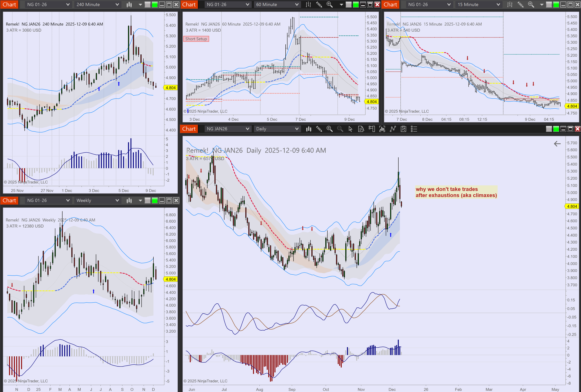581x392 pixels.
Task: Click the Short Setup label
Action: [x=196, y=39]
